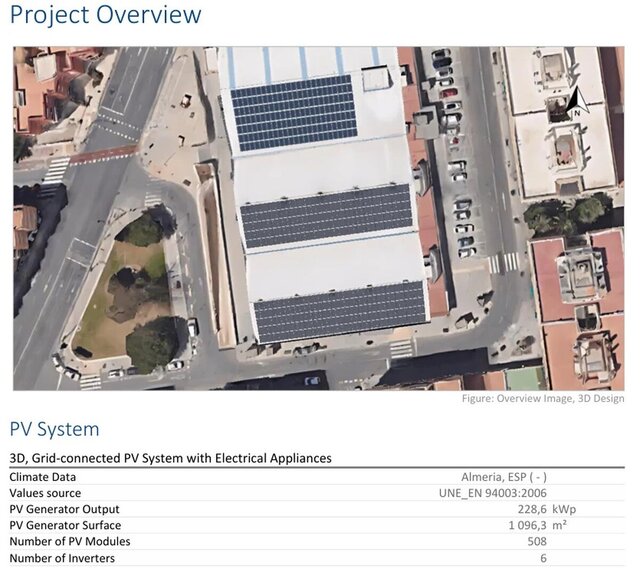640x576 pixels.
Task: Select the '6' inverters value
Action: tap(543, 558)
